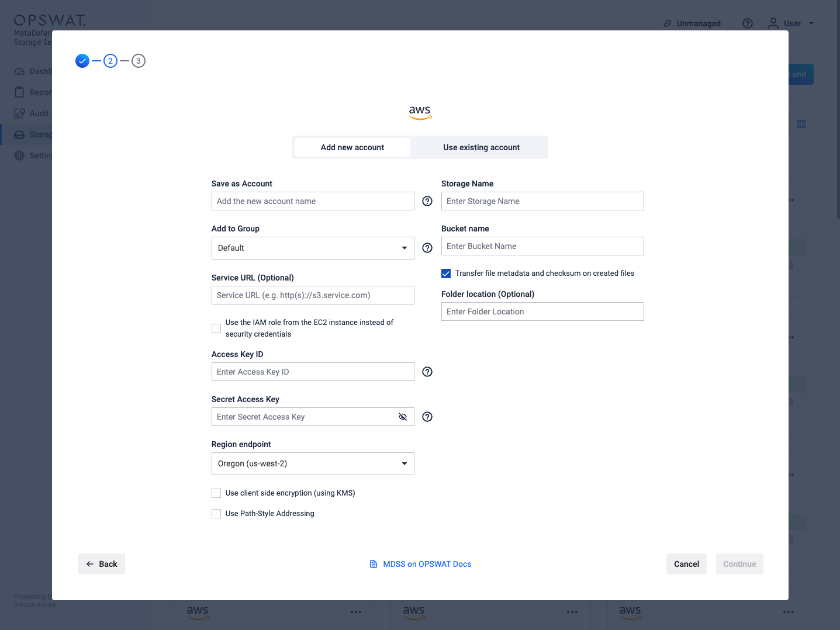Click Audit sidebar icon
This screenshot has height=630, width=840.
tap(19, 113)
